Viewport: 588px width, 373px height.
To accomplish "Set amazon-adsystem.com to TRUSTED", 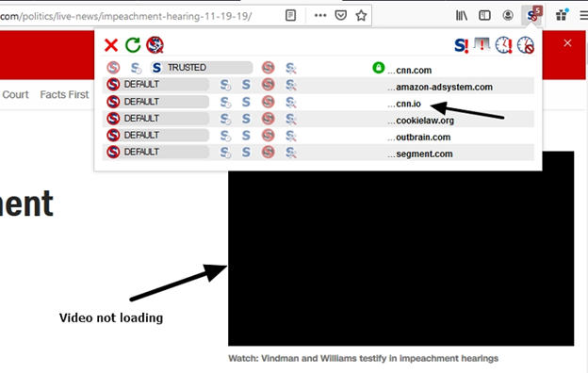I will point(246,85).
